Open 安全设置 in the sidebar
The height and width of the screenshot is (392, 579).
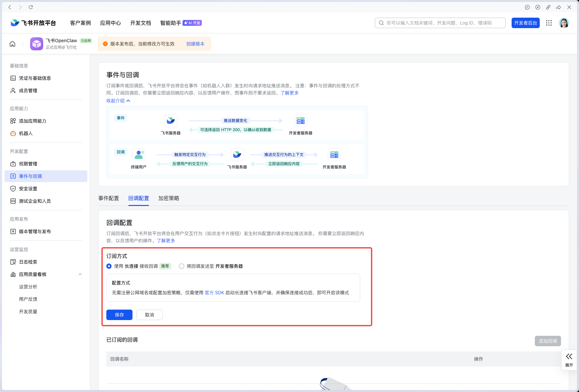tap(28, 189)
